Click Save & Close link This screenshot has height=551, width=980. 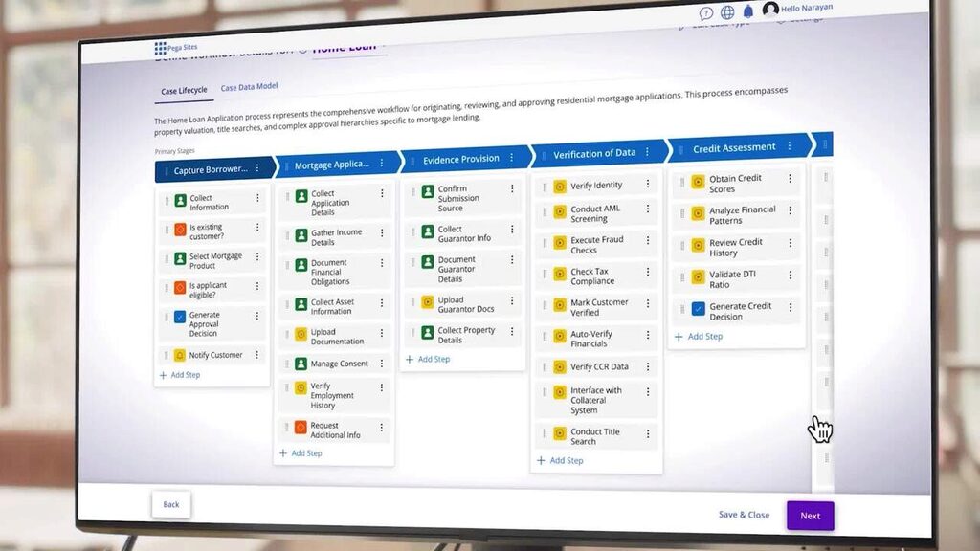(744, 515)
